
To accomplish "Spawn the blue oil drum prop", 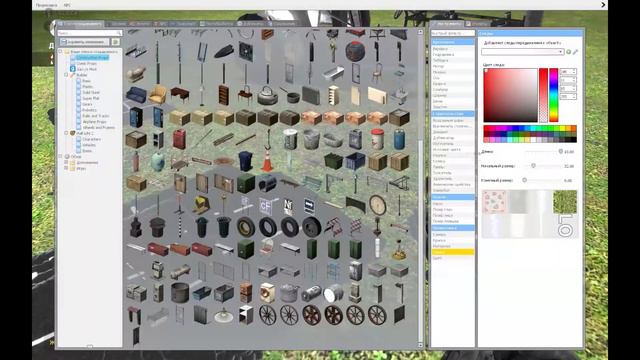I will click(x=400, y=140).
